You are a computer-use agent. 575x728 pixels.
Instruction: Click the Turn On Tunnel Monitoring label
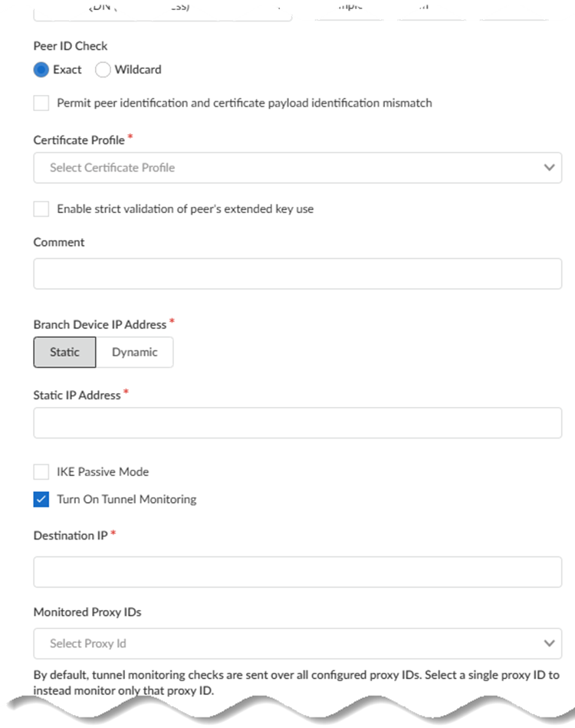click(127, 500)
